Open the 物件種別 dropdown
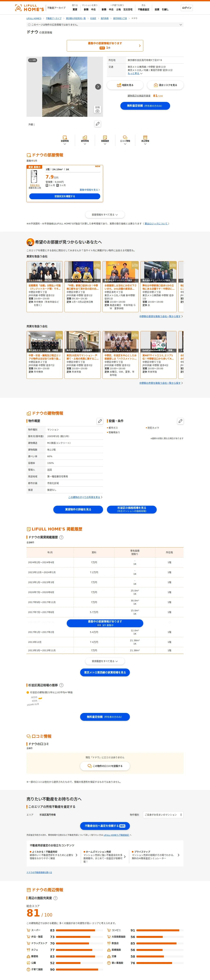The image size is (210, 980). (x=163, y=815)
